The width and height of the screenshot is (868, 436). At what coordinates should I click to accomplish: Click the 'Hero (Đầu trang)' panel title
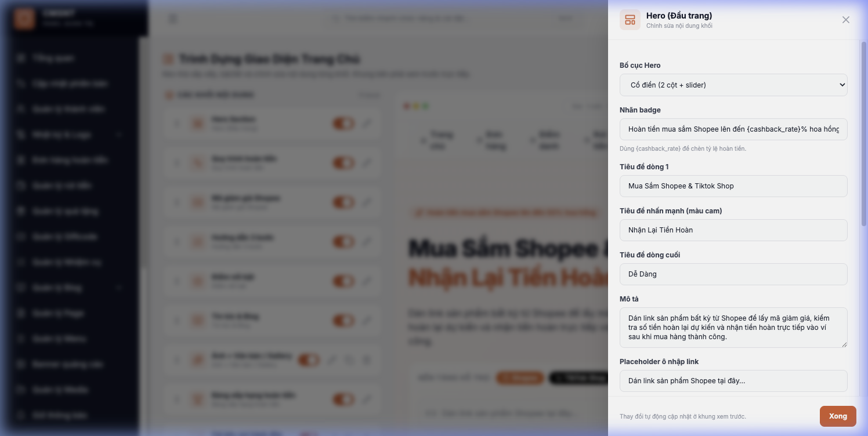click(x=679, y=16)
